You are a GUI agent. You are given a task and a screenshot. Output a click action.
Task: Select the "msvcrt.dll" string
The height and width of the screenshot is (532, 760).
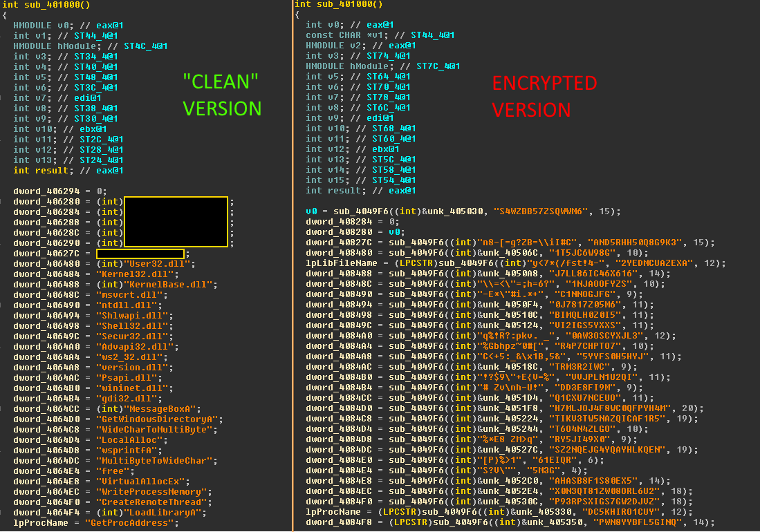[129, 295]
